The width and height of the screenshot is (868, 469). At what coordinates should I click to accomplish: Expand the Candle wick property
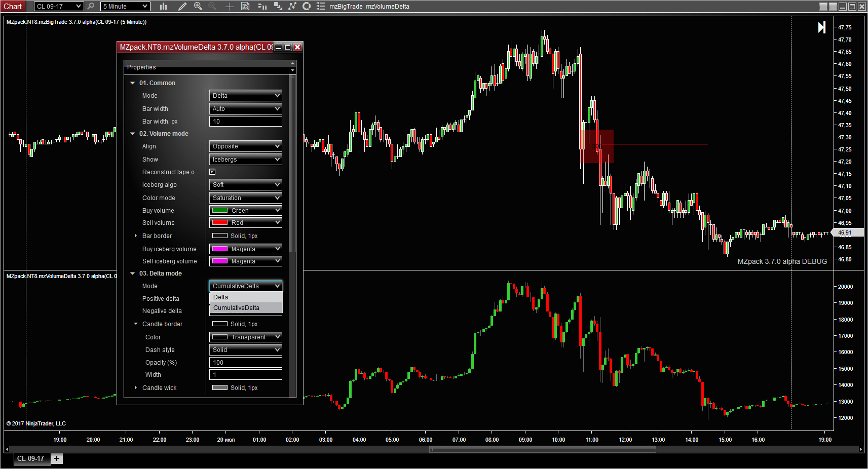(x=135, y=387)
